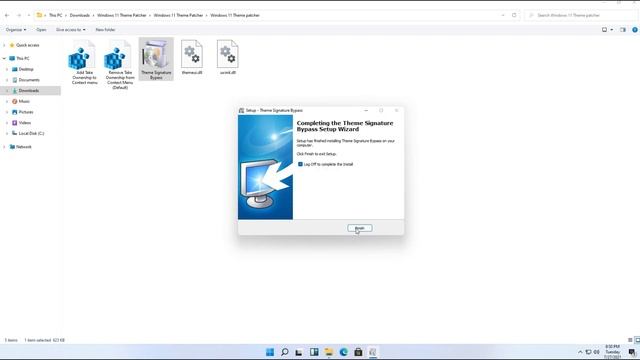640x360 pixels.
Task: Open the taskbar clock and date
Action: 613,352
